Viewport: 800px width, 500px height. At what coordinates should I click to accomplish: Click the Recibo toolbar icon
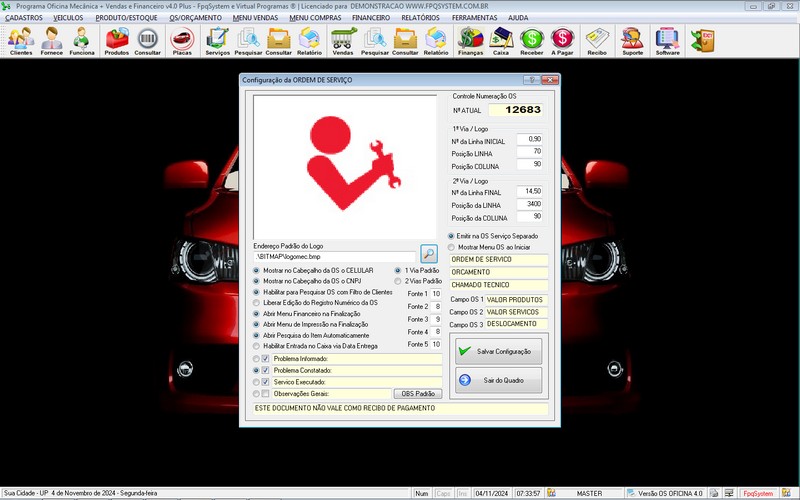click(597, 40)
